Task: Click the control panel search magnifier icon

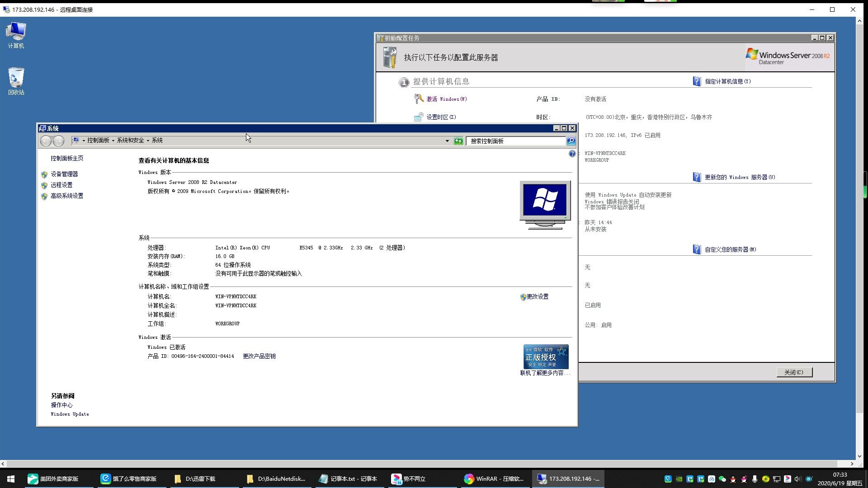Action: point(571,141)
